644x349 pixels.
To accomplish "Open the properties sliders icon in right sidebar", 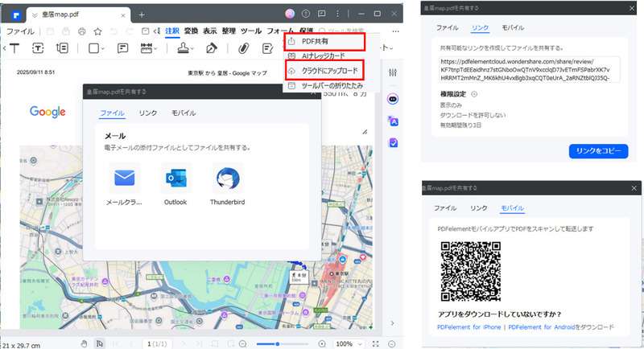I will pyautogui.click(x=393, y=72).
